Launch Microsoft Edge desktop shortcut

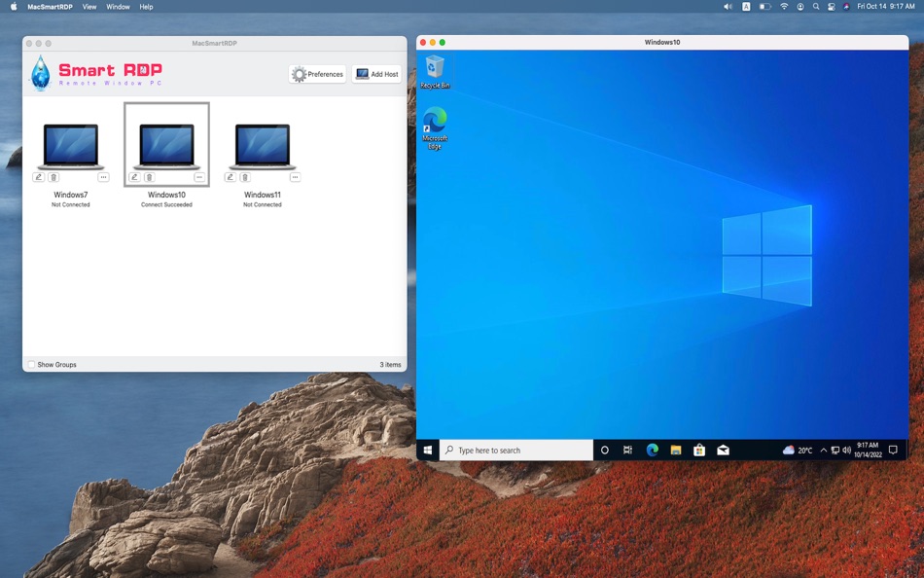click(x=435, y=128)
